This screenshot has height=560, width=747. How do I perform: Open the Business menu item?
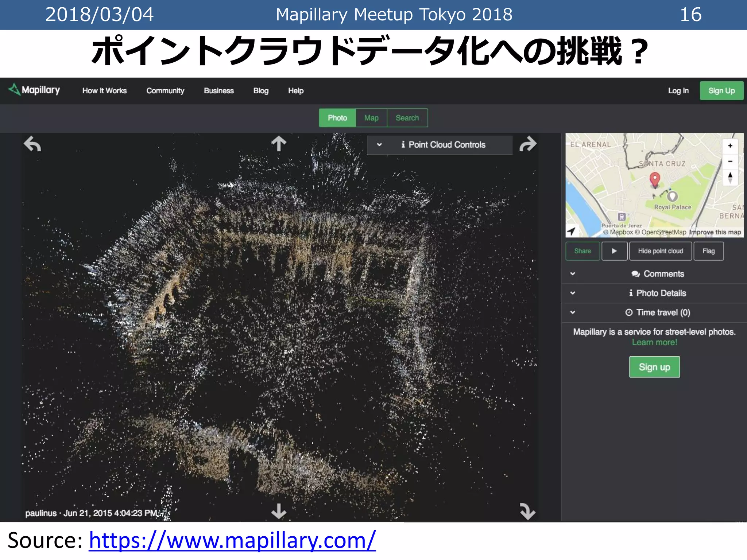tap(219, 91)
